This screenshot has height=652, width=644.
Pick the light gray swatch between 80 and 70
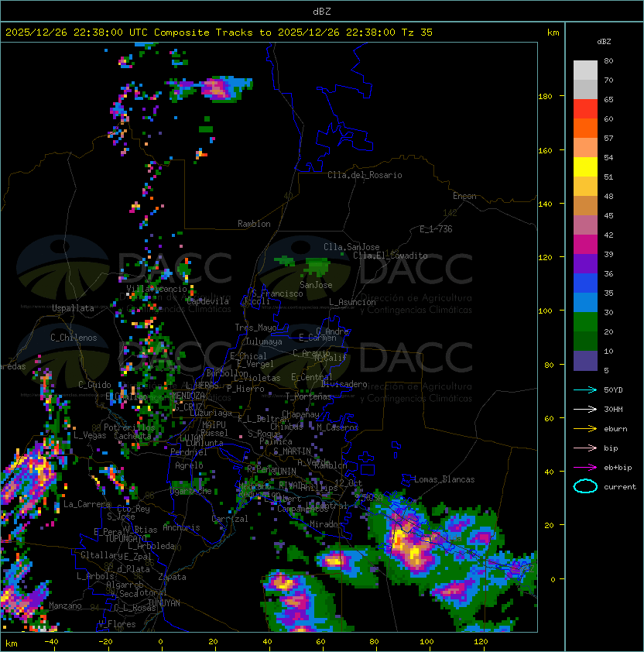pyautogui.click(x=585, y=70)
